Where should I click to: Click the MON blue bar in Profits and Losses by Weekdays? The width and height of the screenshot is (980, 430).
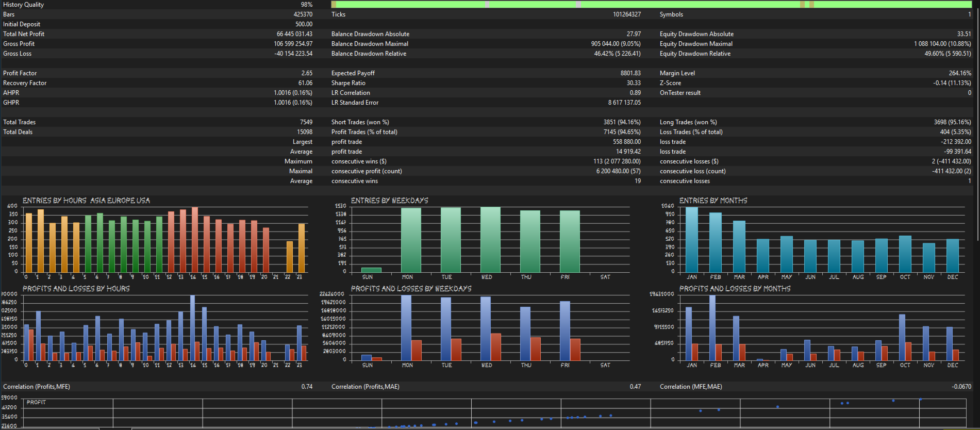coord(406,328)
